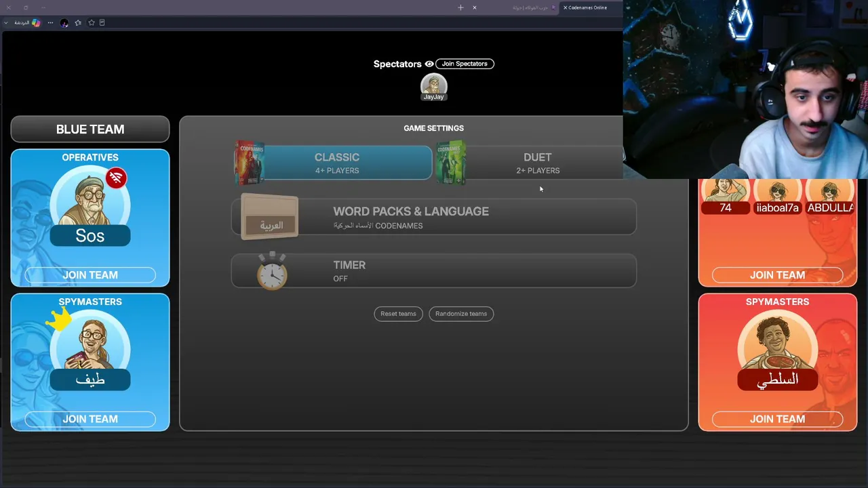Open the browser three-dots menu

point(50,22)
